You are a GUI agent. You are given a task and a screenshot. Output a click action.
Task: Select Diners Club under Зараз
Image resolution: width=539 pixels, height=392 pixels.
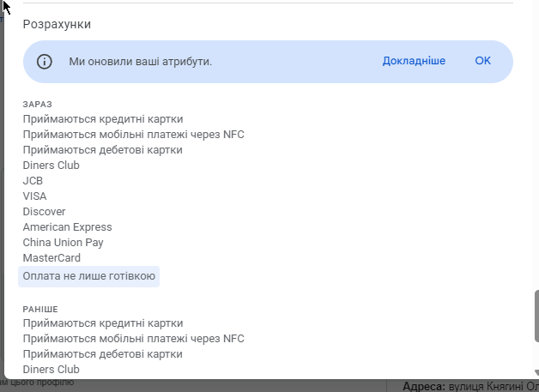pyautogui.click(x=51, y=166)
